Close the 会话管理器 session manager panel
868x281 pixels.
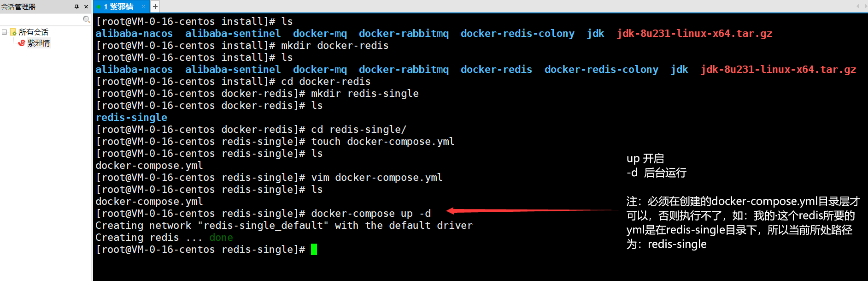point(86,6)
